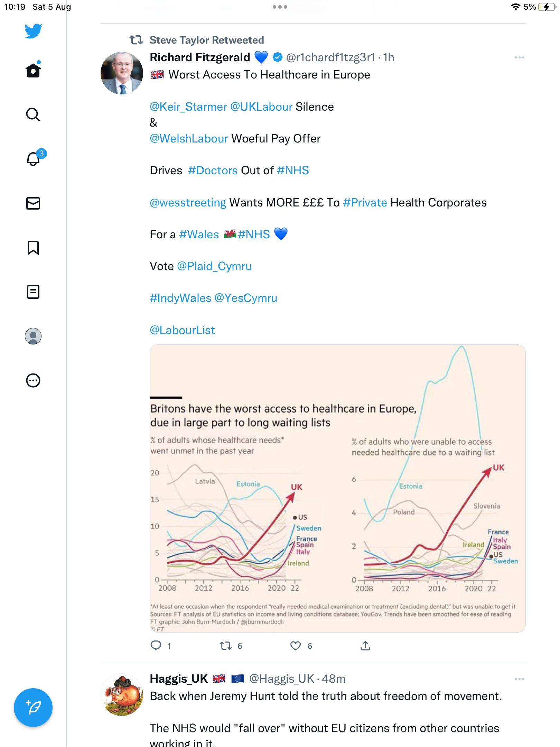Open More circle menu in sidebar
Screen dimensions: 560x747
(x=33, y=380)
